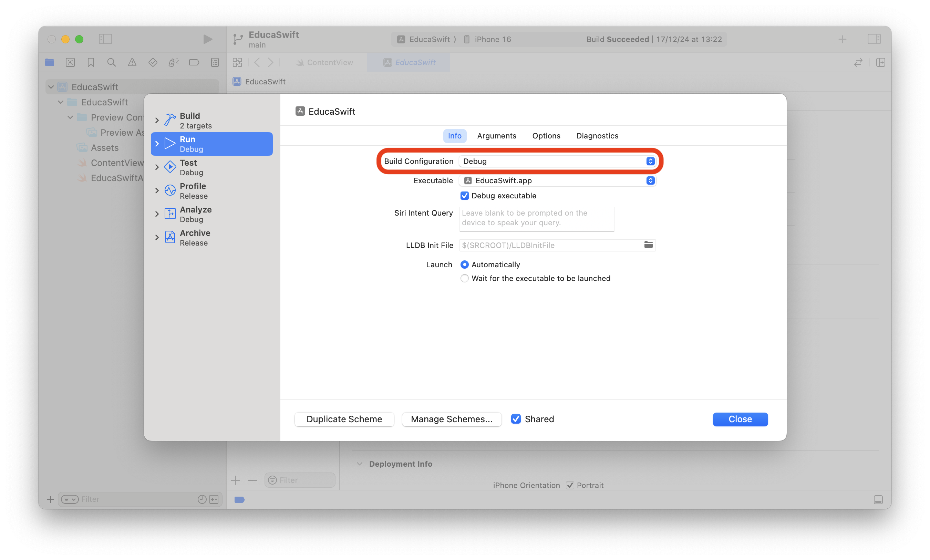930x560 pixels.
Task: Select Launch Automatically radio button
Action: (x=464, y=264)
